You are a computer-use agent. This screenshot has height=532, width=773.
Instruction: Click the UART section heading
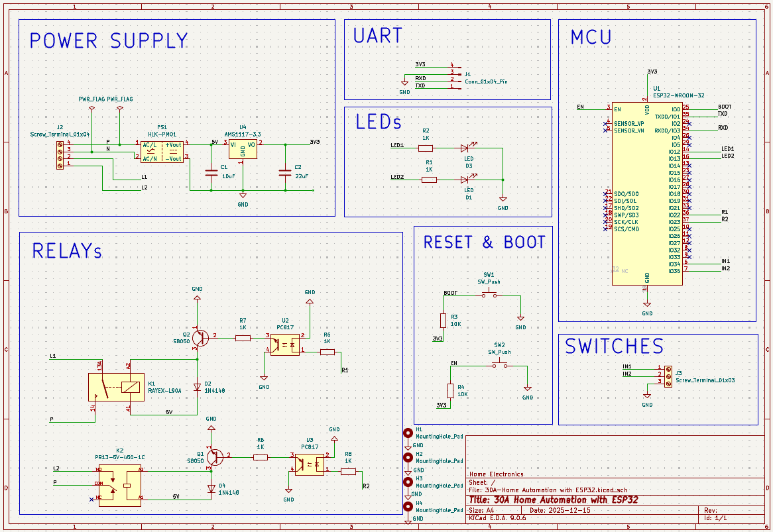point(378,36)
